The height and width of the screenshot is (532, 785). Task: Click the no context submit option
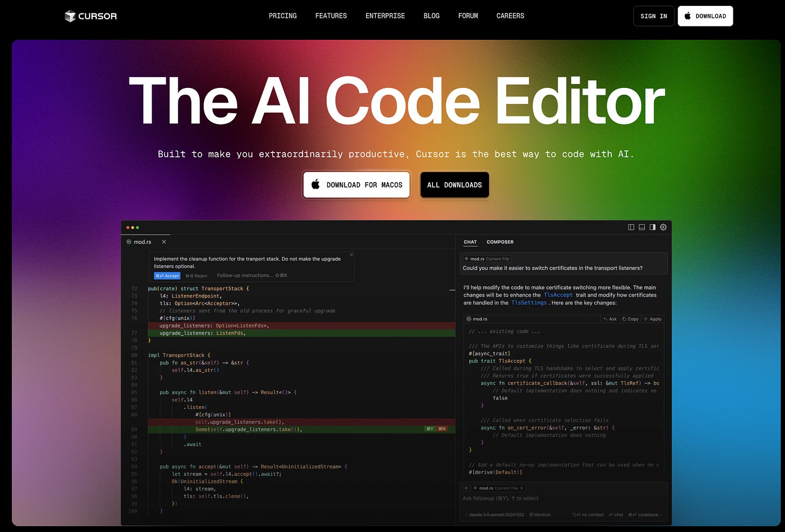[x=588, y=515]
